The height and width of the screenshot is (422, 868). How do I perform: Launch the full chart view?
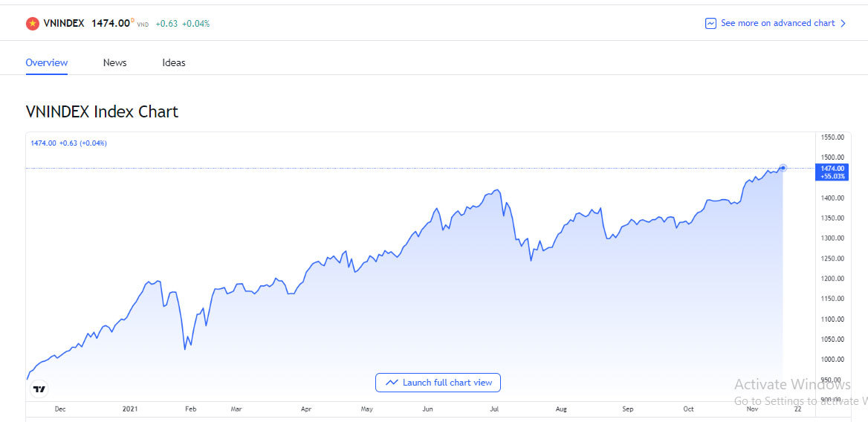pyautogui.click(x=438, y=383)
